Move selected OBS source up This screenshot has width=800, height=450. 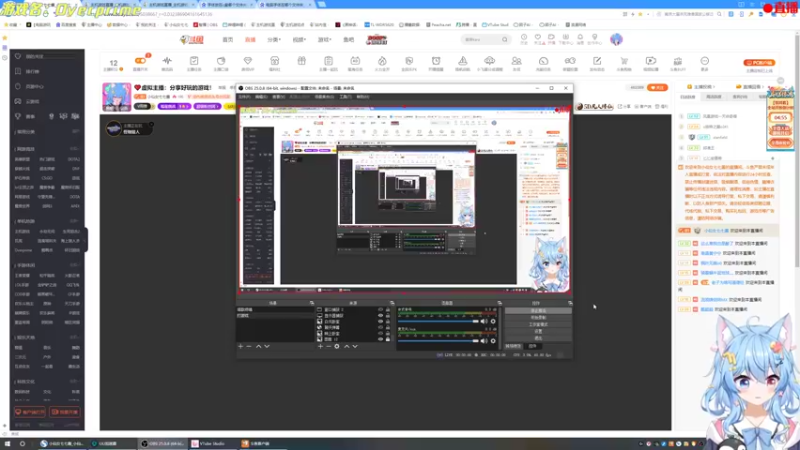(x=346, y=346)
